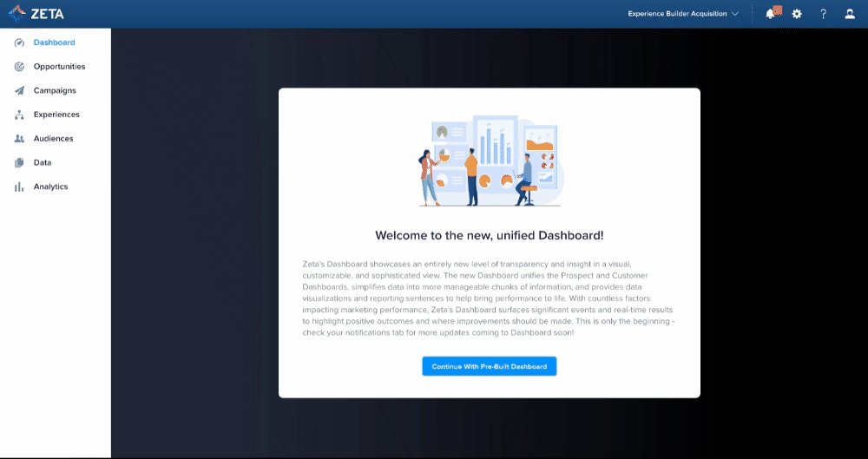Click the Welcome to the new, unified Dashboard heading

pyautogui.click(x=489, y=235)
